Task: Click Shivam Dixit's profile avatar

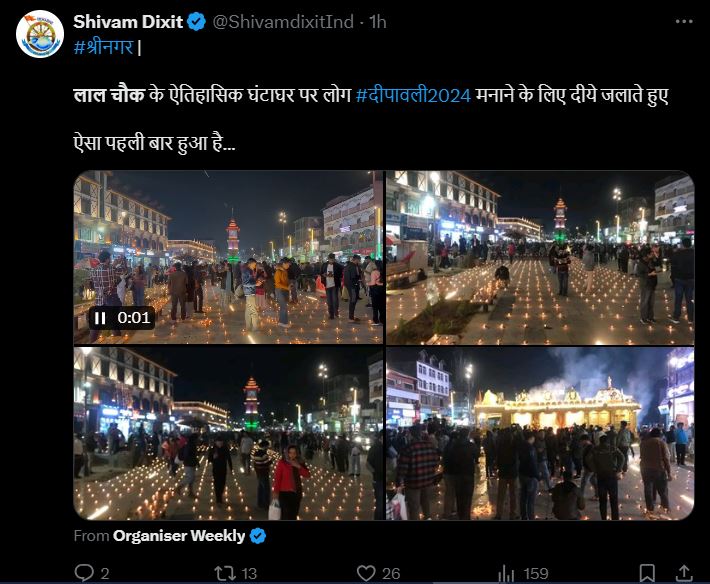Action: (40, 34)
